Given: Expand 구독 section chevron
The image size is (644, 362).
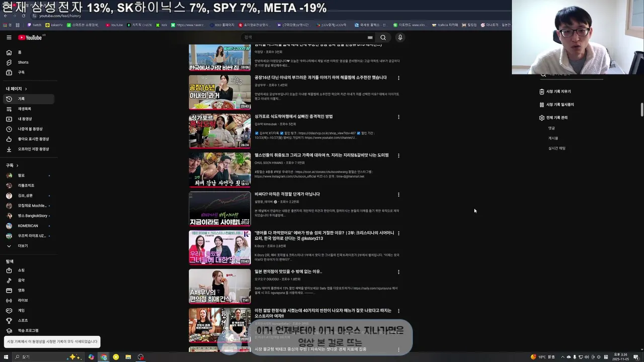Looking at the screenshot, I should 17,165.
